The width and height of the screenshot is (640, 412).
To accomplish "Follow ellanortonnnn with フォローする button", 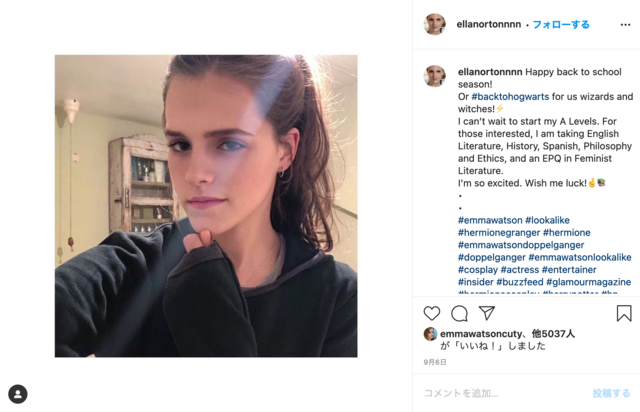I will 561,24.
